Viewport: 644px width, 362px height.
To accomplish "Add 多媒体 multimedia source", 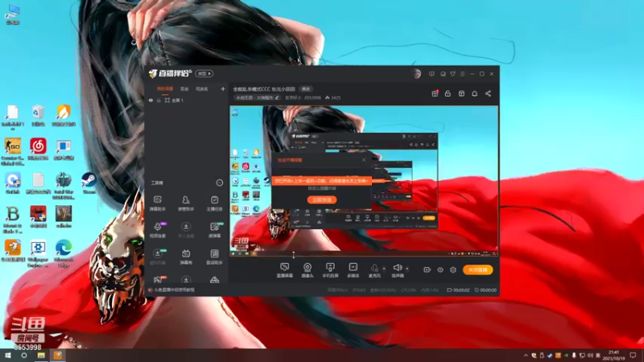I will [353, 270].
